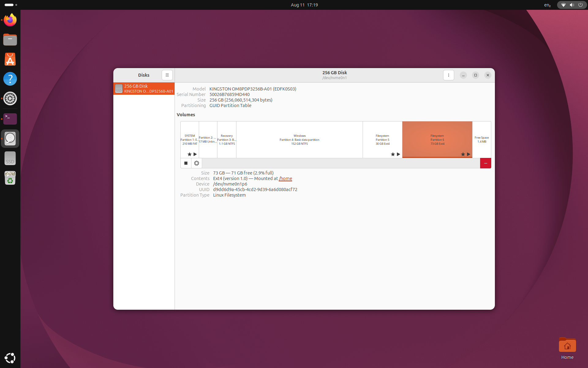Image resolution: width=588 pixels, height=368 pixels.
Task: Switch keyboard layout via en indicator
Action: point(547,5)
